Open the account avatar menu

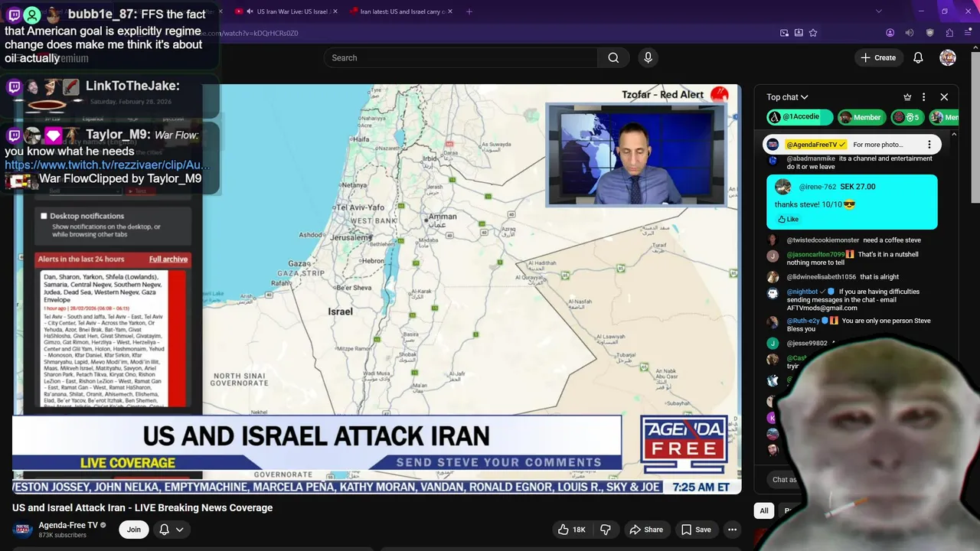pos(948,57)
